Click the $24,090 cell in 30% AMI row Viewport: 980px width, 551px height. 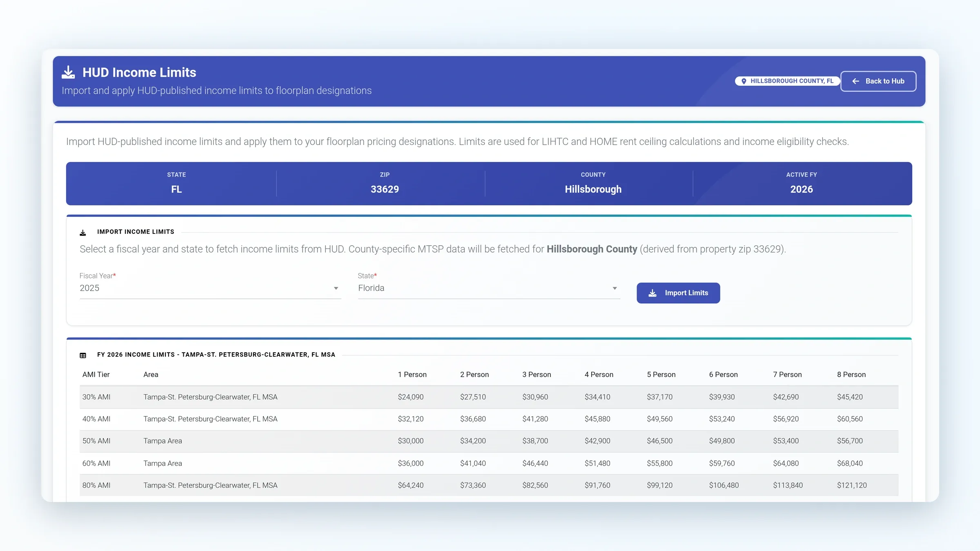pos(410,397)
